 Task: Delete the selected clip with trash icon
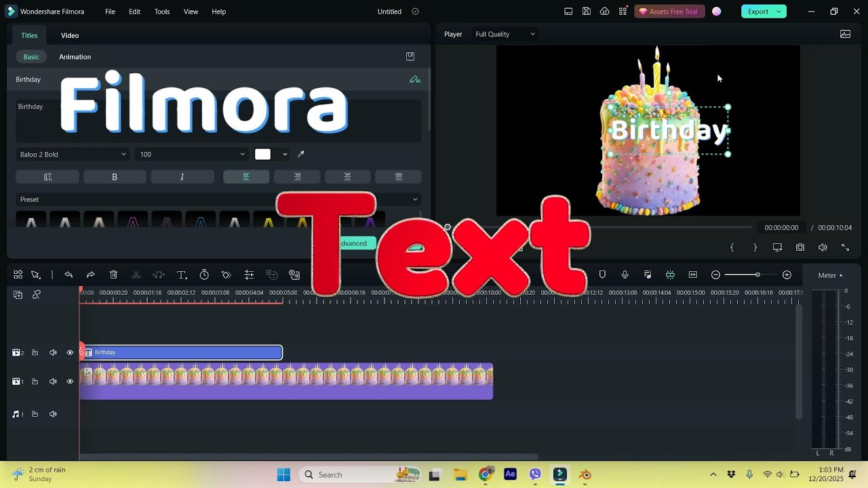113,274
